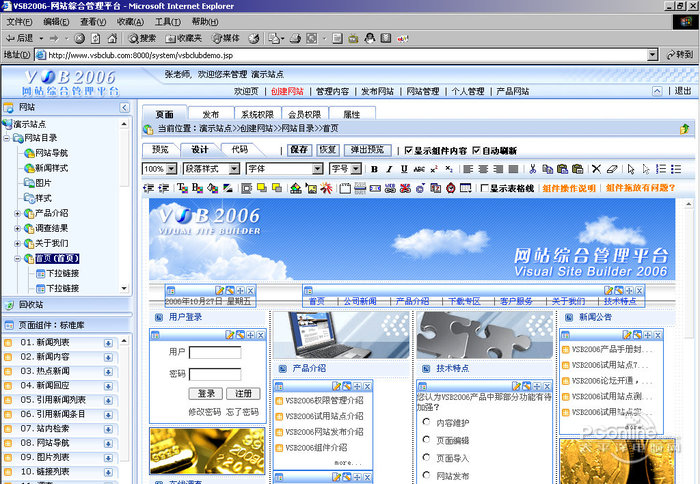Open the address bar dropdown arrow

pos(652,55)
